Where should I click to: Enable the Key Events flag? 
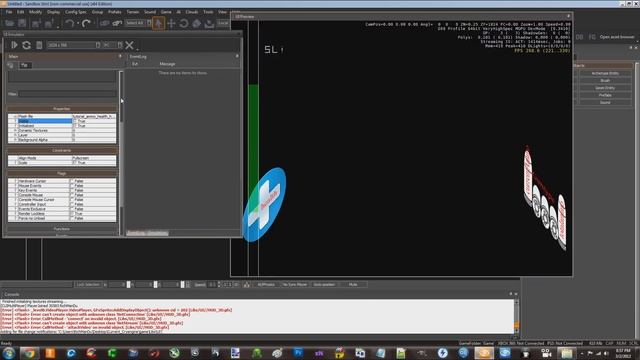click(x=72, y=190)
